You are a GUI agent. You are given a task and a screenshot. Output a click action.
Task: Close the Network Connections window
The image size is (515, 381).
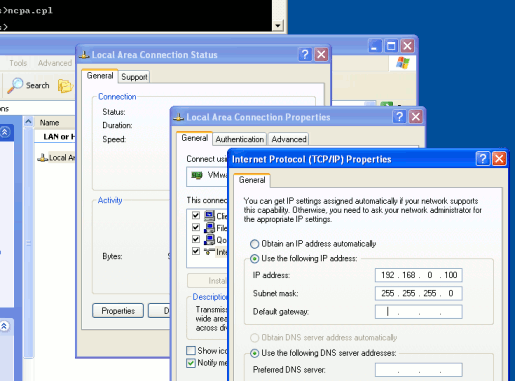407,46
